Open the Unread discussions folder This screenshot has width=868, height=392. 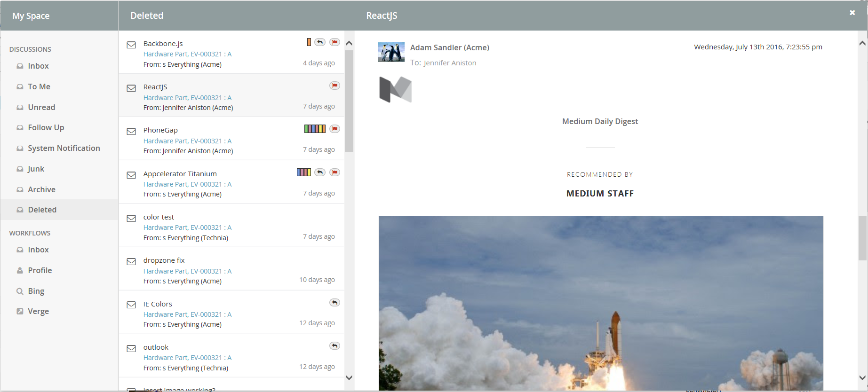pyautogui.click(x=41, y=107)
